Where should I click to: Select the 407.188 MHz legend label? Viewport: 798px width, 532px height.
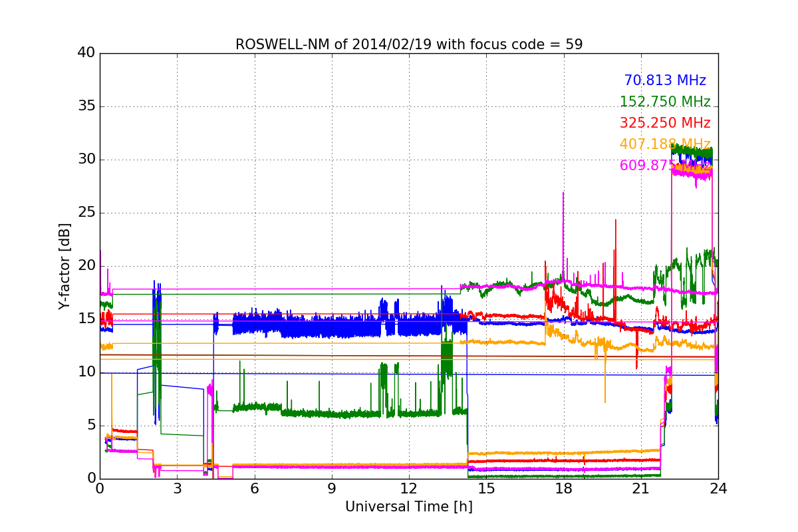665,144
